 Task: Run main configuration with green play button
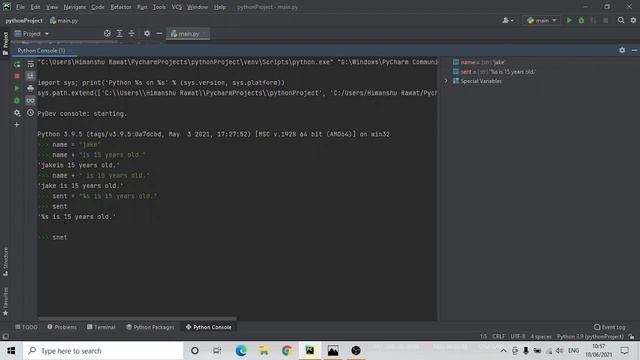pos(569,20)
